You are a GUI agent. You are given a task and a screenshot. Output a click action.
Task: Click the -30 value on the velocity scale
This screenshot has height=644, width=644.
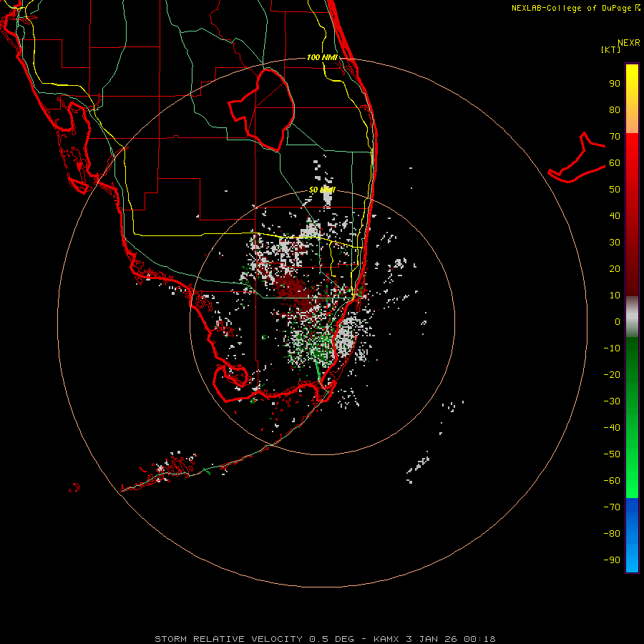click(x=612, y=401)
